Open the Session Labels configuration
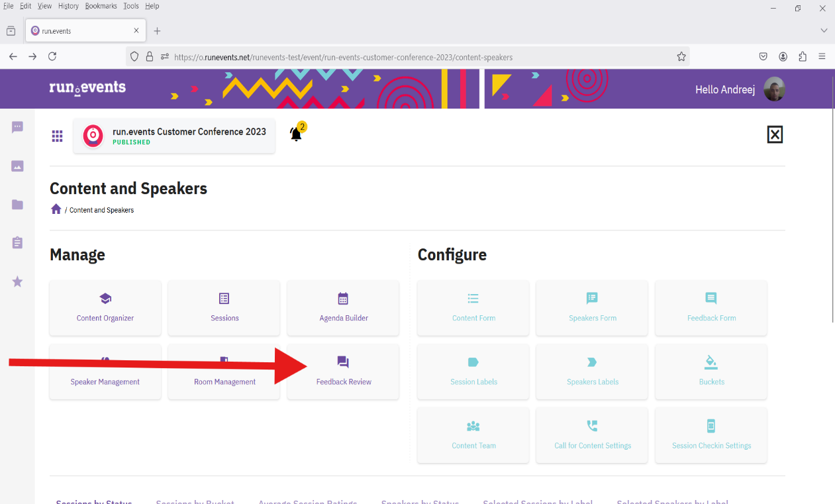Image resolution: width=835 pixels, height=504 pixels. coord(473,372)
